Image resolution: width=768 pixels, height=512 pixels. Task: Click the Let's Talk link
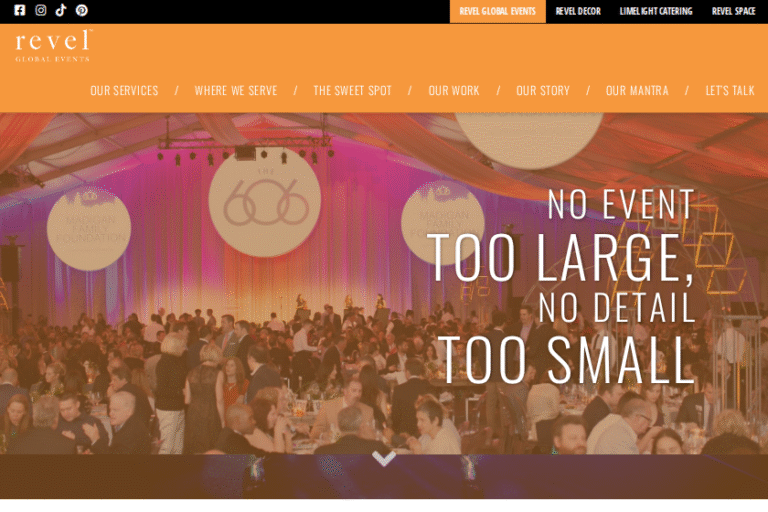[730, 91]
